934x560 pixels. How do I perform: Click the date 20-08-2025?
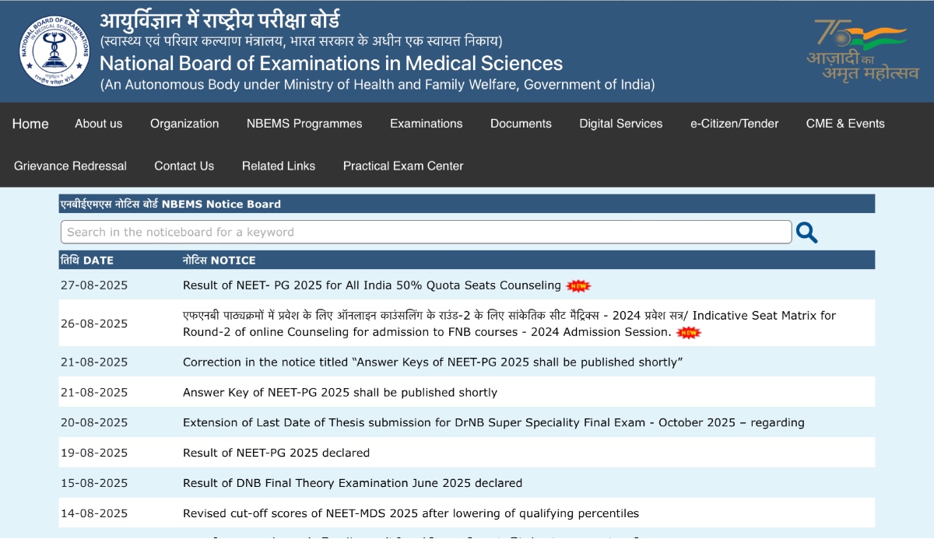click(x=94, y=422)
